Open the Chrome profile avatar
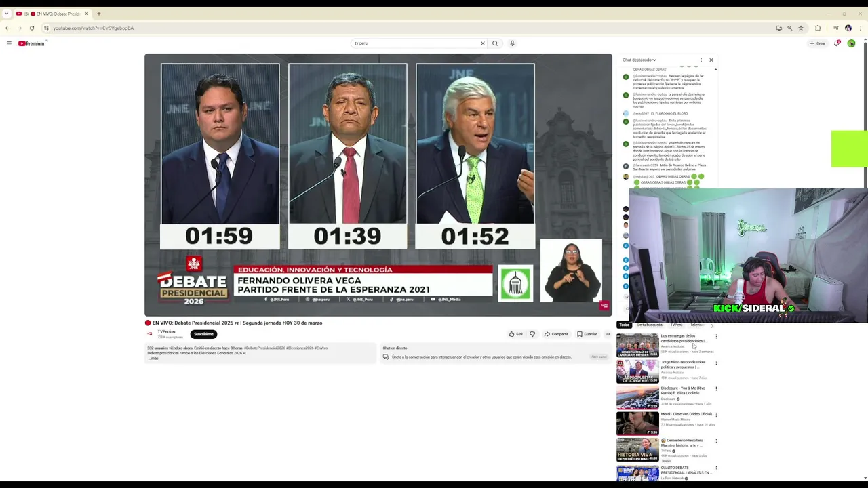Viewport: 868px width, 488px height. click(x=848, y=28)
